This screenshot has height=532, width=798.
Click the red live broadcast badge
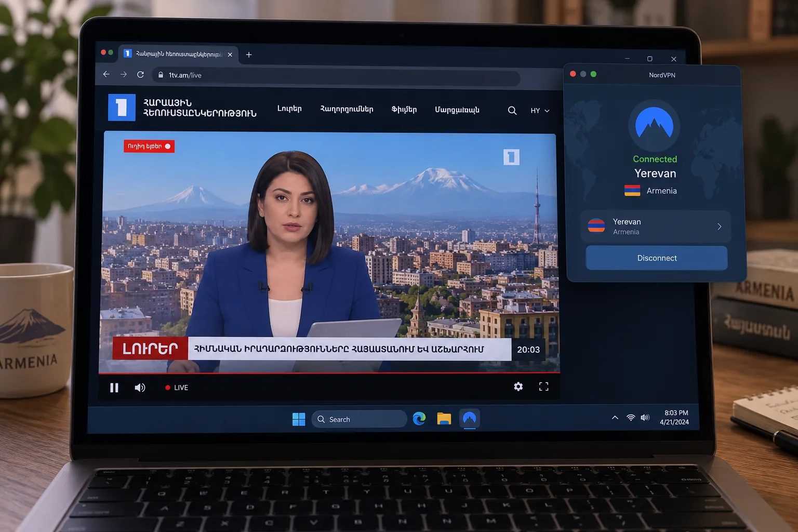149,147
